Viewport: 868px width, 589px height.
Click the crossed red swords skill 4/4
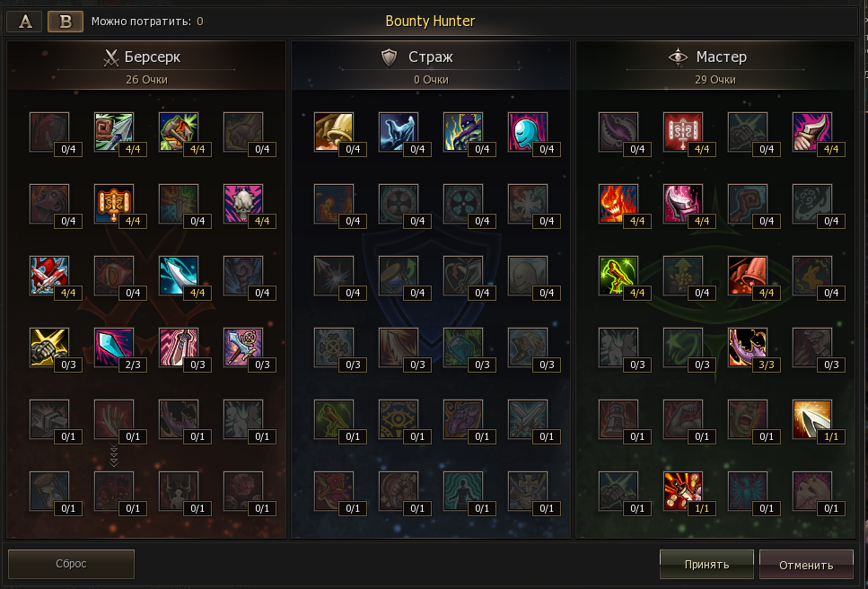tap(48, 276)
